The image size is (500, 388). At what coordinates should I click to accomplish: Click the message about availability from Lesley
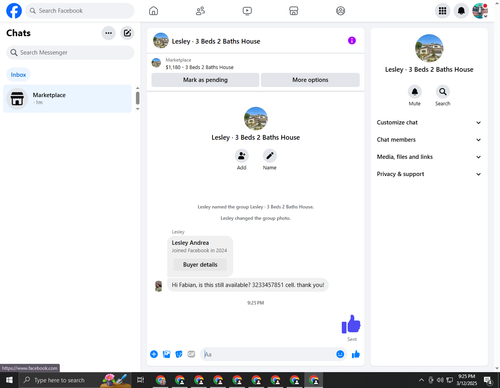(x=248, y=285)
